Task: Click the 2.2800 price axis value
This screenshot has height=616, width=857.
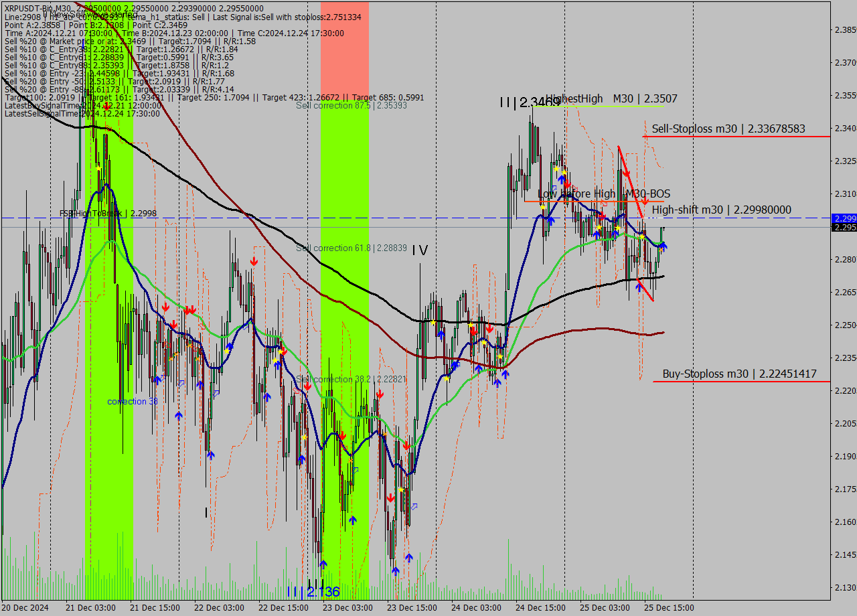Action: point(845,260)
